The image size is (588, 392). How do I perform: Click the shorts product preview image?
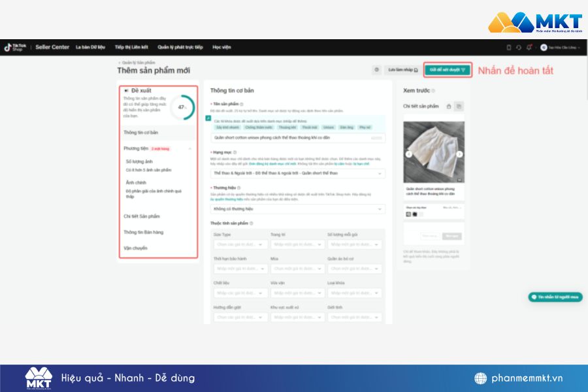pos(434,152)
